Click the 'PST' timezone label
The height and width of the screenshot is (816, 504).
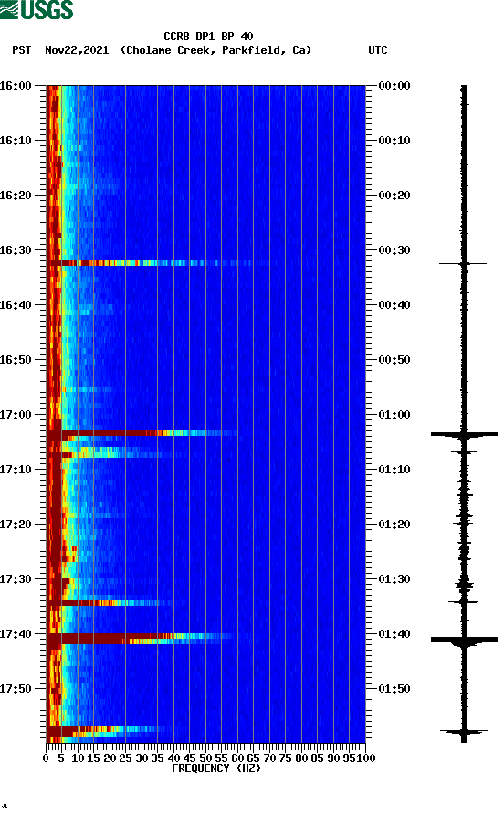click(x=21, y=50)
